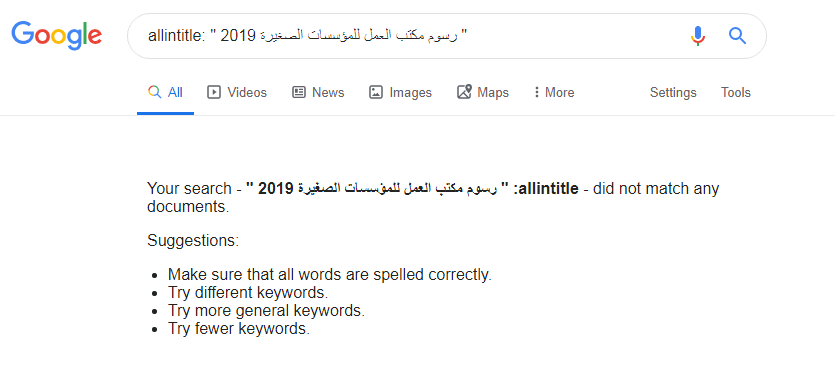The image size is (835, 387).
Task: Click the map pin icon beside Maps
Action: click(464, 92)
